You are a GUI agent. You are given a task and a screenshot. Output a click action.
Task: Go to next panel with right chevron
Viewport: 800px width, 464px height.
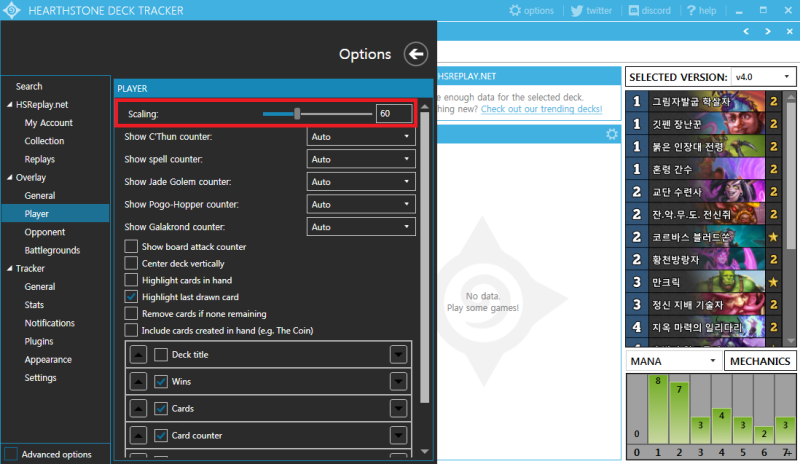tap(768, 32)
